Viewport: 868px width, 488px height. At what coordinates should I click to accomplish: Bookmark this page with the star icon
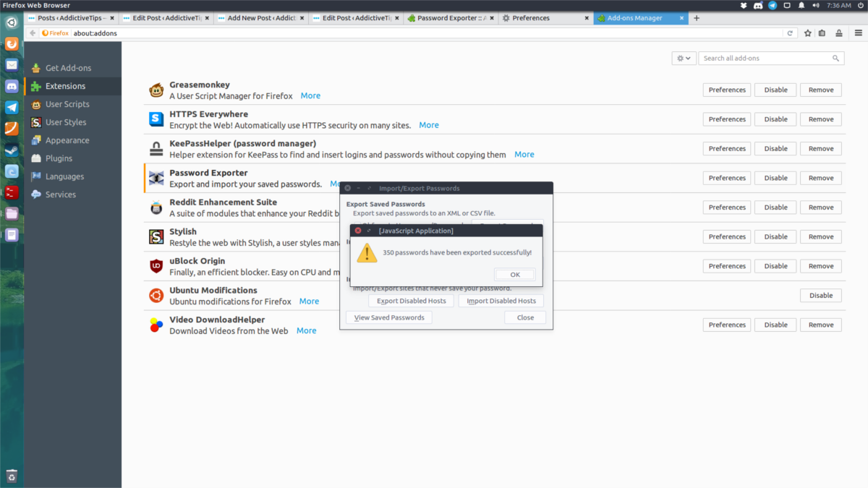pyautogui.click(x=807, y=33)
